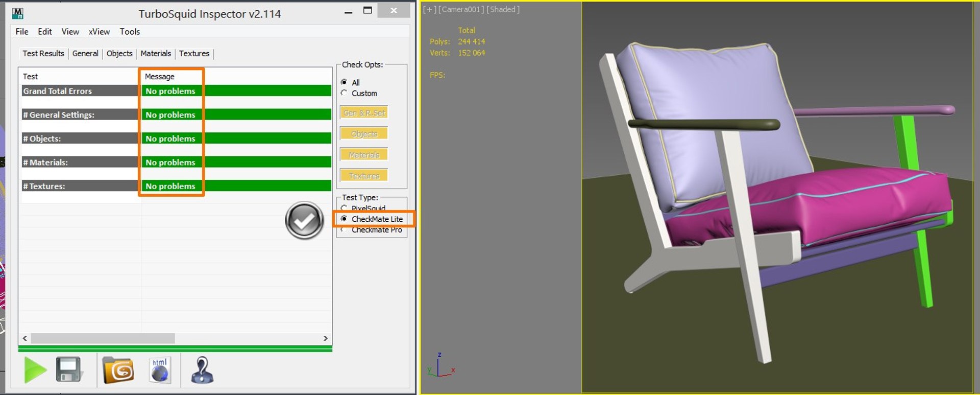
Task: Select the # Objects: row label
Action: pyautogui.click(x=42, y=138)
